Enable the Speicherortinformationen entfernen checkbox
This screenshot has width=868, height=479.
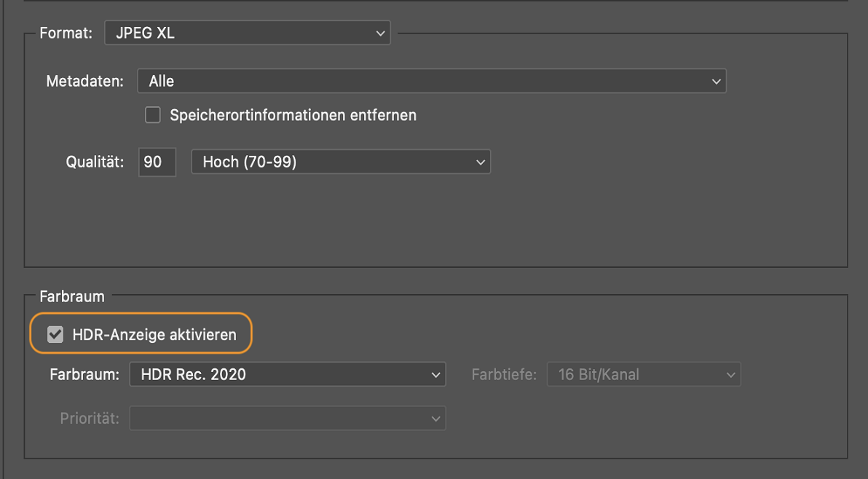pos(153,115)
